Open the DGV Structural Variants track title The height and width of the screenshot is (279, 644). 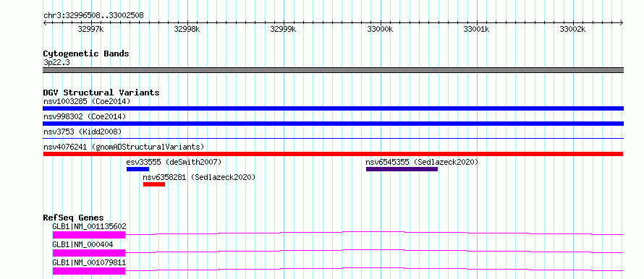[x=101, y=93]
